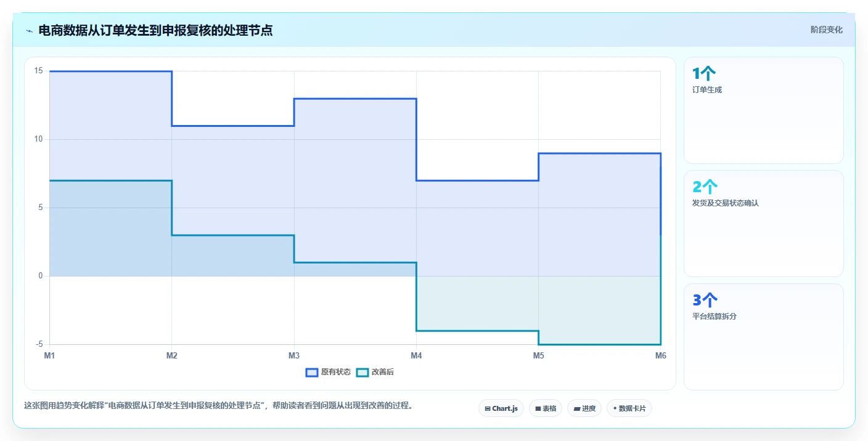The image size is (868, 441).
Task: Click the 3个 card number
Action: pos(705,300)
